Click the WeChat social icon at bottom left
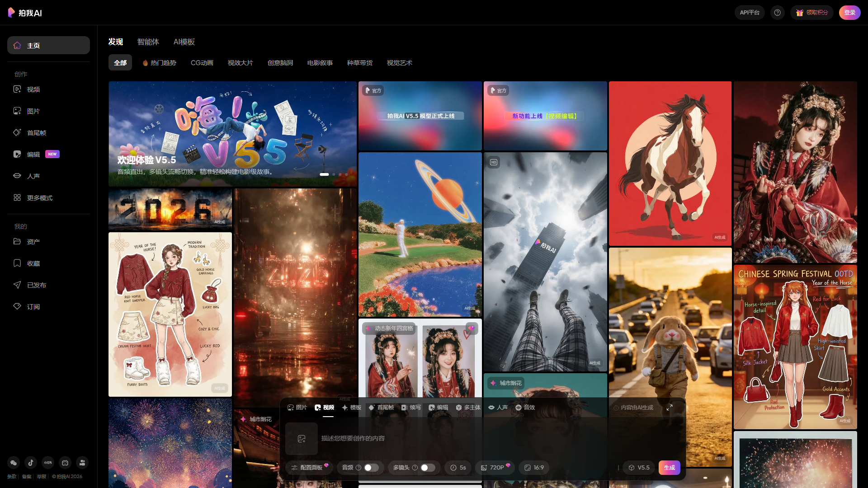The height and width of the screenshot is (488, 868). click(13, 463)
